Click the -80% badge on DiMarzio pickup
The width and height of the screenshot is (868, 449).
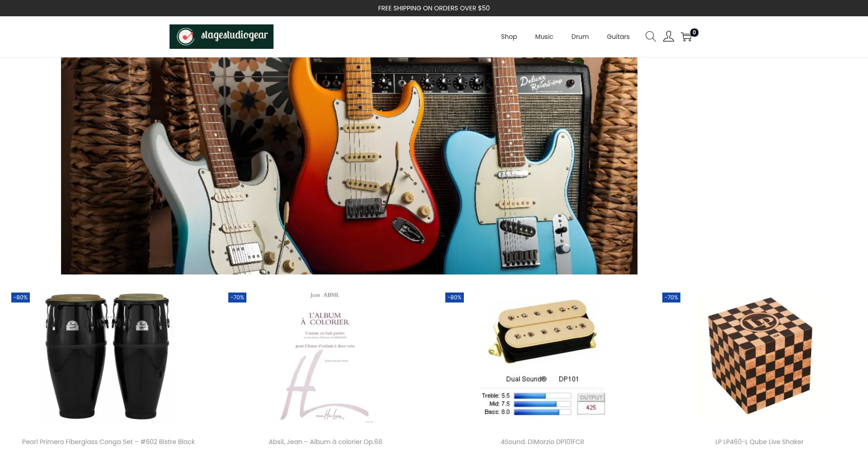tap(454, 298)
